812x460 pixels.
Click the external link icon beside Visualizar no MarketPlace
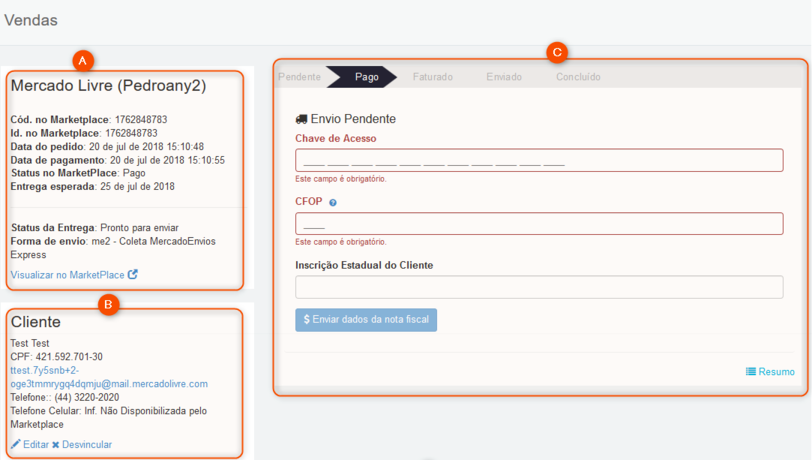pos(133,274)
